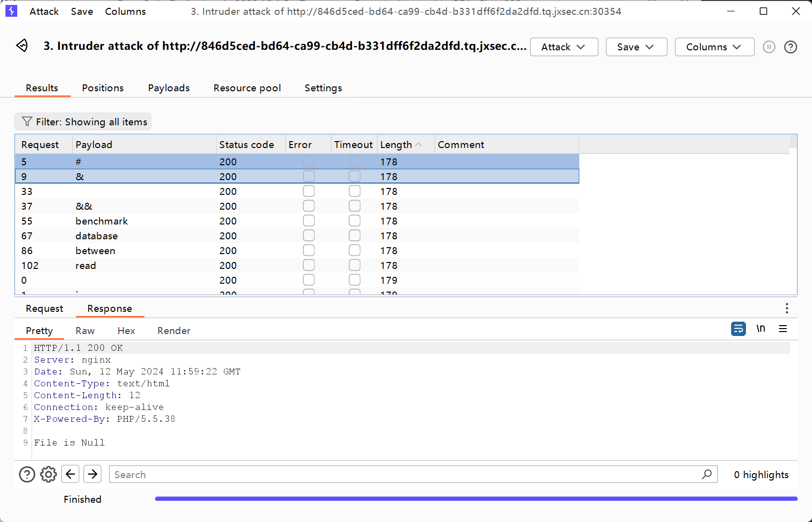Switch to the Response message tab
The height and width of the screenshot is (522, 812).
click(x=109, y=308)
